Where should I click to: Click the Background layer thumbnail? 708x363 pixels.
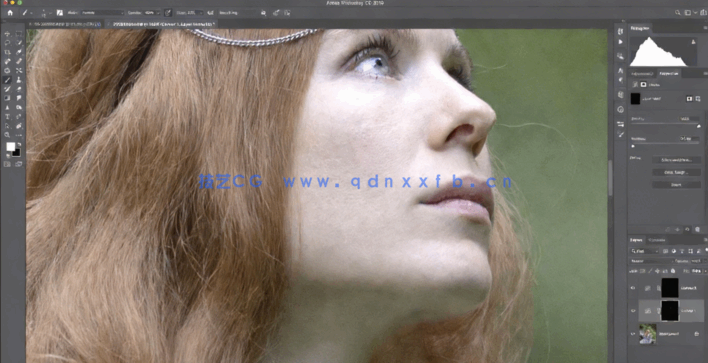coord(648,334)
